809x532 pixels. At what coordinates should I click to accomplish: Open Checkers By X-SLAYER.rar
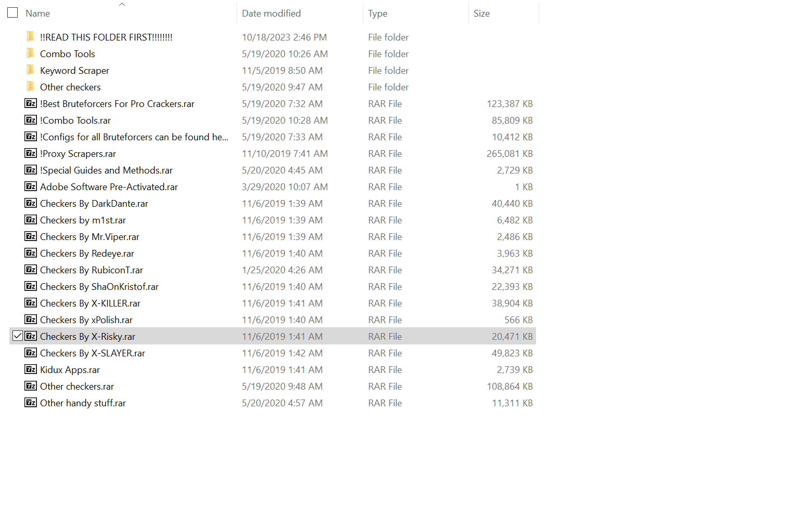tap(92, 353)
